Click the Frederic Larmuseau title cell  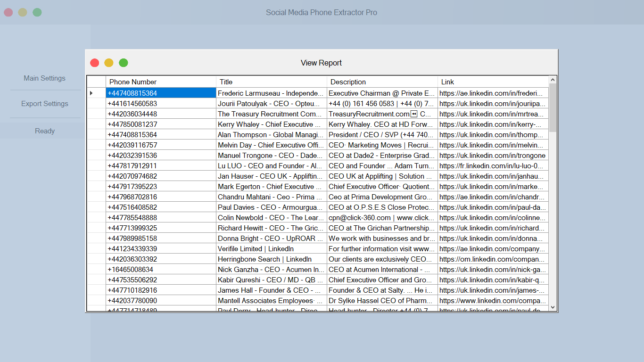coord(272,93)
